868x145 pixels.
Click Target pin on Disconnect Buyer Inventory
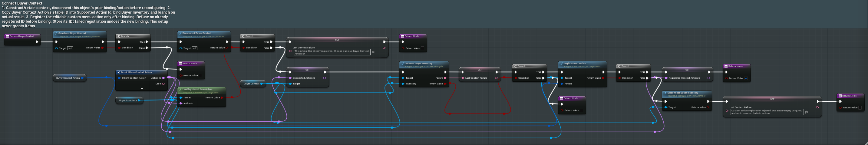(x=666, y=107)
